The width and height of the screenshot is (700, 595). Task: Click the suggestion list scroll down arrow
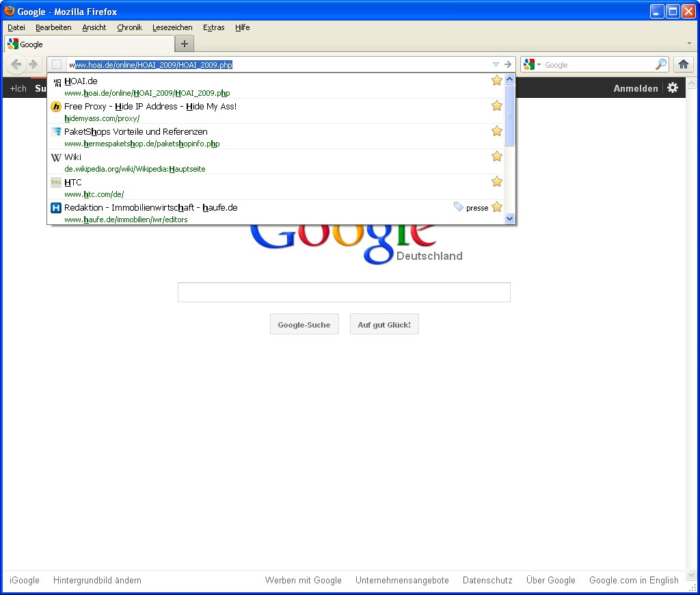[x=509, y=218]
